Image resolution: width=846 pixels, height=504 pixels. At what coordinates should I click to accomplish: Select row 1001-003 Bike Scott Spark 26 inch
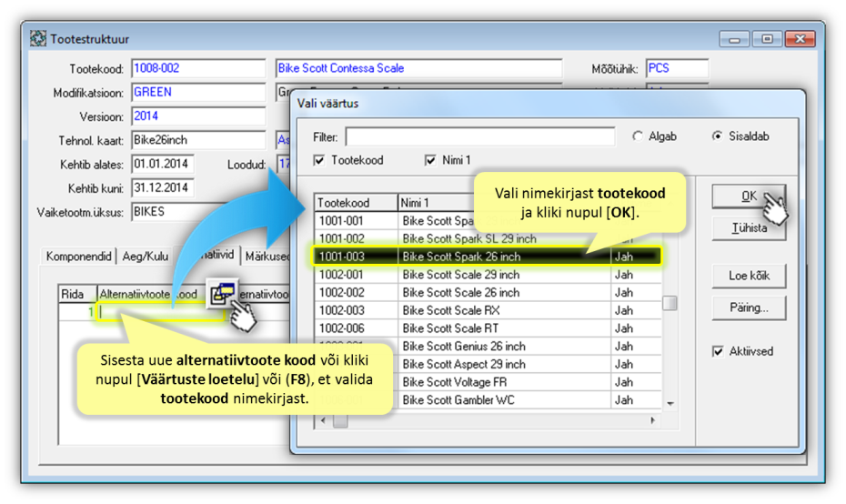point(487,257)
